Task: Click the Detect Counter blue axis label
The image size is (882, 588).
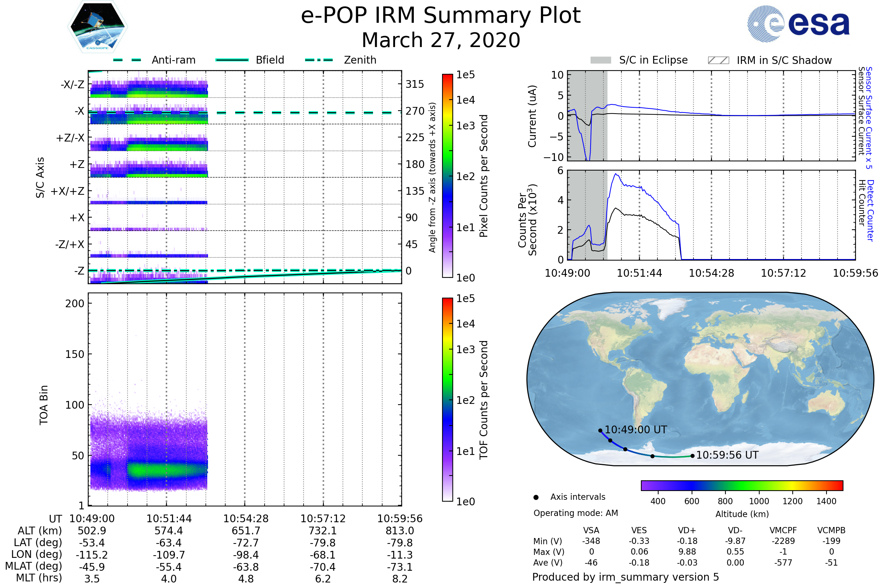Action: (870, 210)
